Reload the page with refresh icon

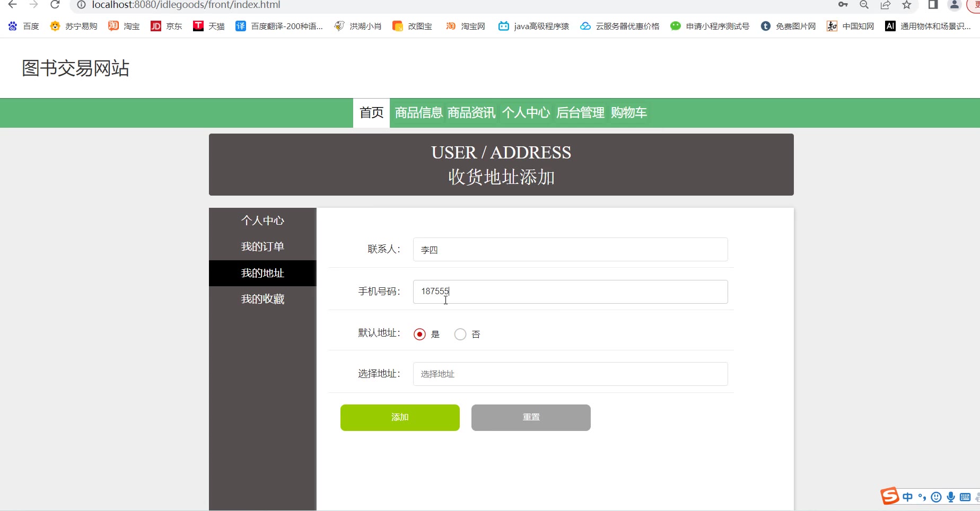55,5
